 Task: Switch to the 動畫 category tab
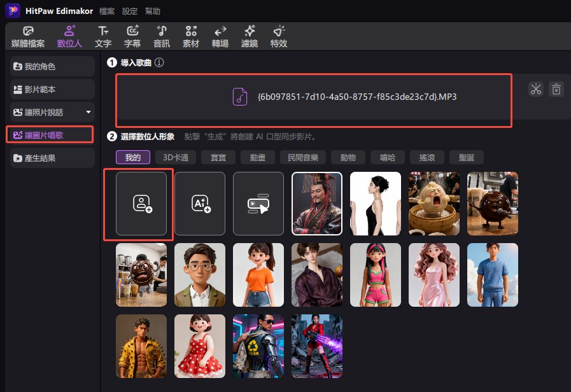pyautogui.click(x=257, y=157)
